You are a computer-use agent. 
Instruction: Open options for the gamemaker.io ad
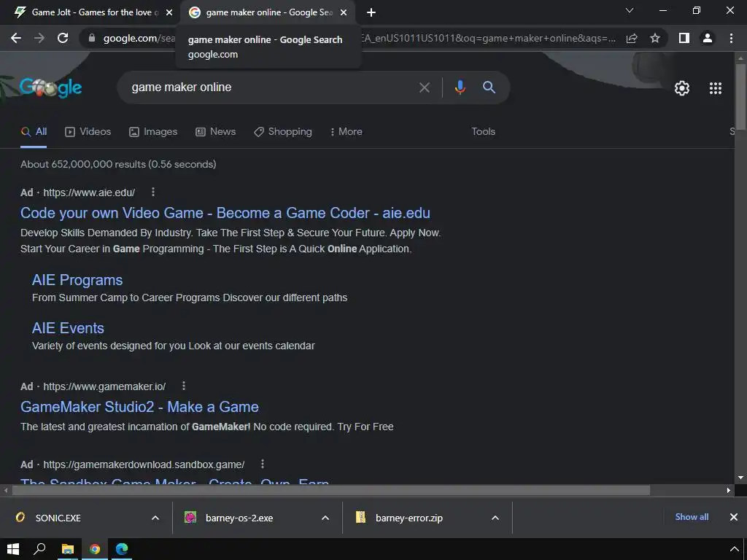click(x=183, y=386)
